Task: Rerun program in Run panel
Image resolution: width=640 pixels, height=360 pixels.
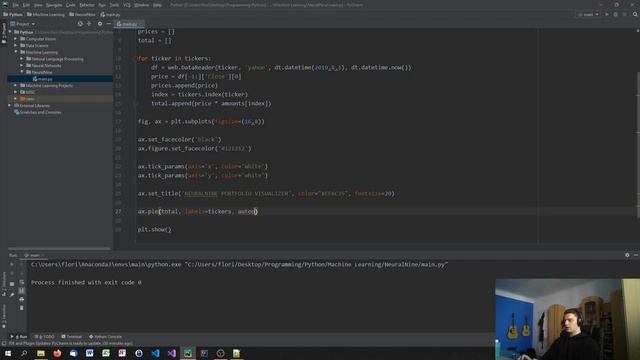Action: 12,264
